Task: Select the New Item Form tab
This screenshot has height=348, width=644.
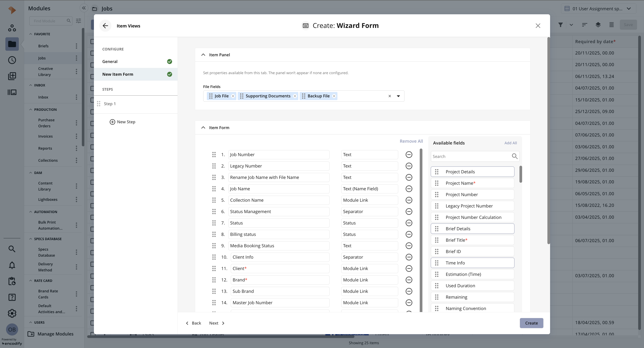Action: click(x=136, y=74)
